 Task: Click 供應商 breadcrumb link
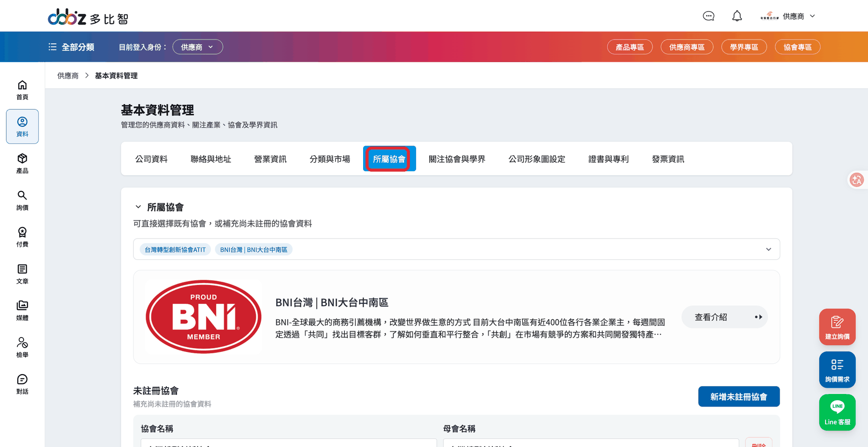click(68, 76)
